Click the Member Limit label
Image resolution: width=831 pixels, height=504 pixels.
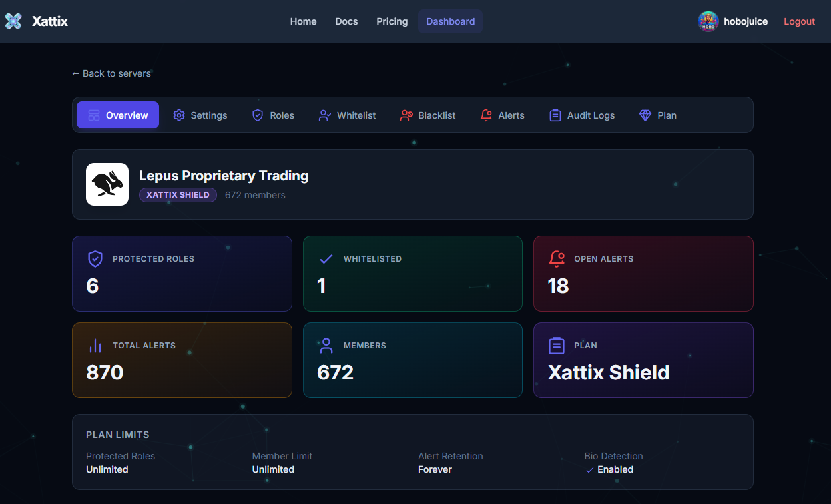pyautogui.click(x=282, y=456)
